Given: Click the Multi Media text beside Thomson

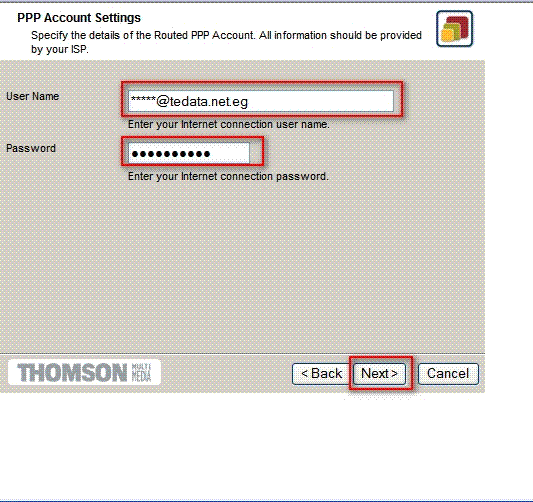Looking at the screenshot, I should point(141,373).
